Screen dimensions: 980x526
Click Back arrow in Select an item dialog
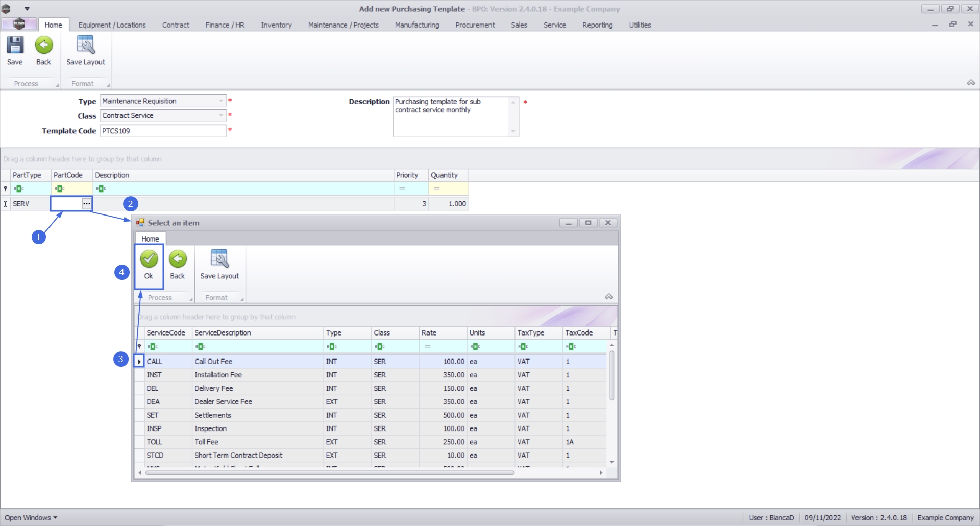pos(178,259)
